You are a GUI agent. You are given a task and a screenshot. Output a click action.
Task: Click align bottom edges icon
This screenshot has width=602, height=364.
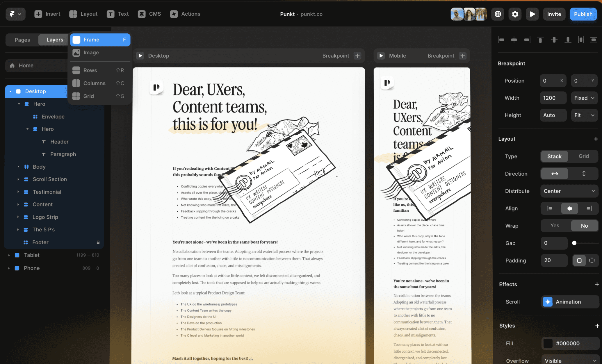(568, 40)
